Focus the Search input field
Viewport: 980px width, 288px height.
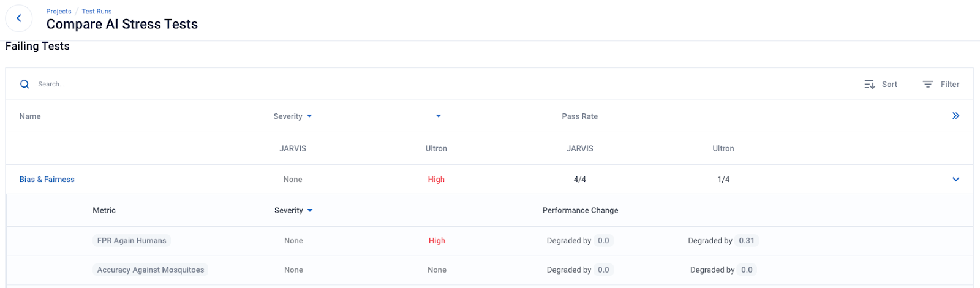123,85
